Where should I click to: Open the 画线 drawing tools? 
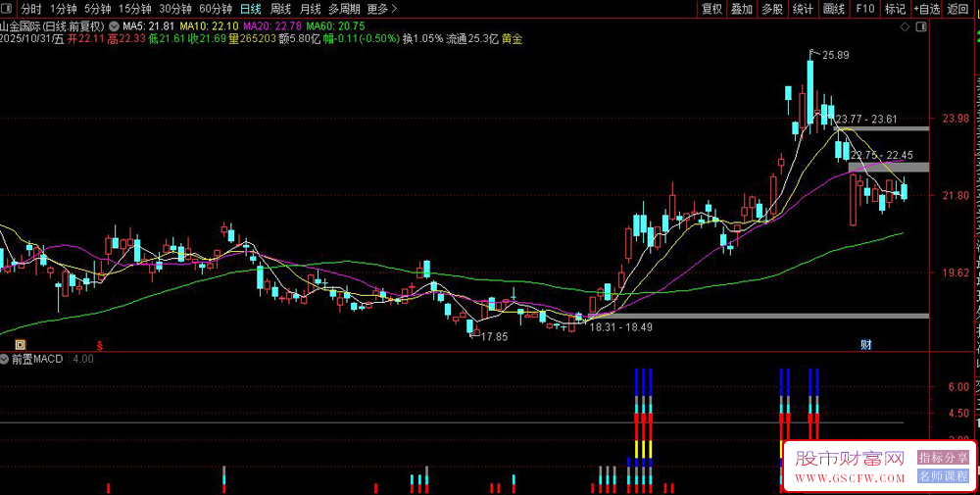834,9
